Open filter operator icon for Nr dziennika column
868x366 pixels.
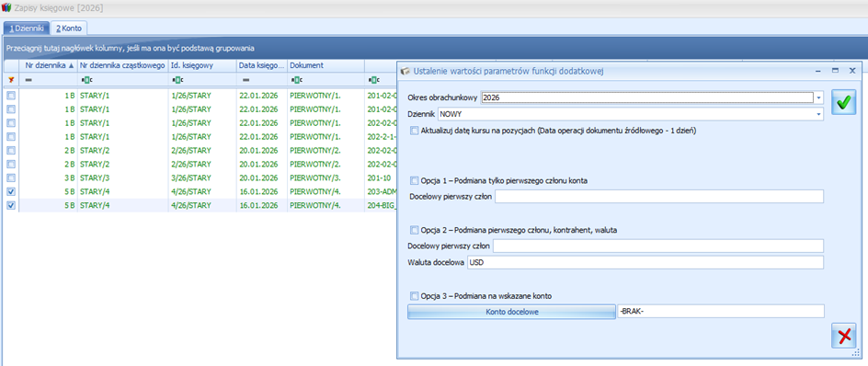coord(29,80)
